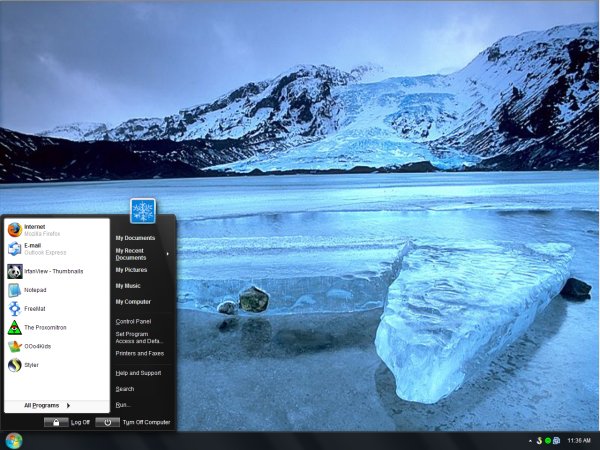The width and height of the screenshot is (600, 450).
Task: Launch OOo4Kids
Action: (x=57, y=346)
